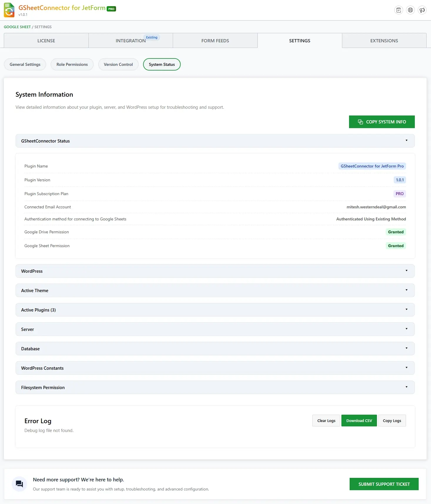The image size is (431, 504).
Task: Switch to Version Control sub-tab
Action: 118,64
